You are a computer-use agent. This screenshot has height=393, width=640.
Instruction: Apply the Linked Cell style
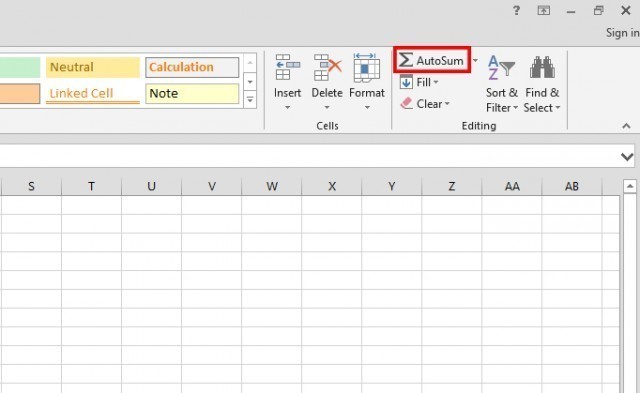pos(93,93)
